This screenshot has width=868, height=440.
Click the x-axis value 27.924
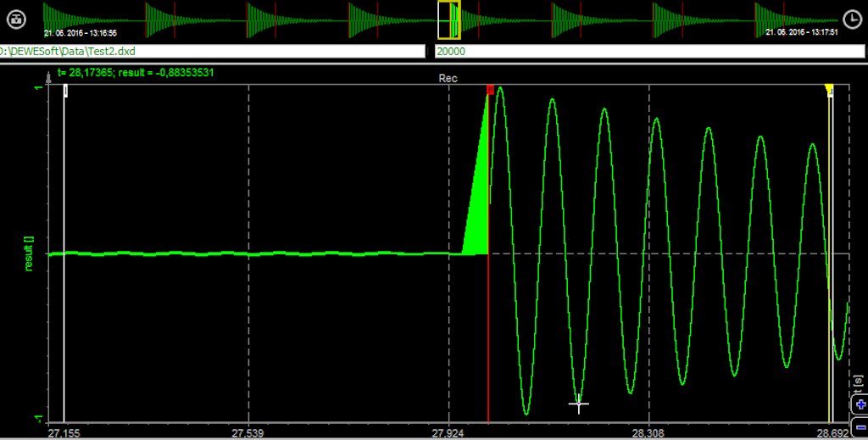click(448, 433)
